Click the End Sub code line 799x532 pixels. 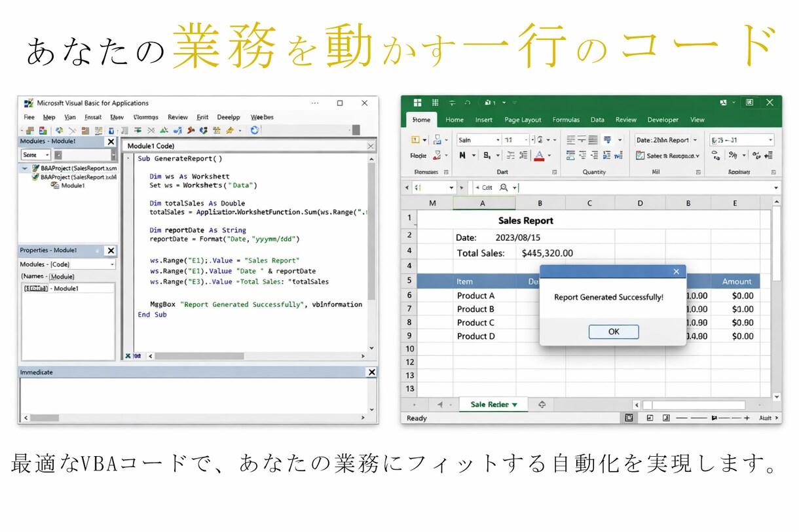pyautogui.click(x=153, y=315)
